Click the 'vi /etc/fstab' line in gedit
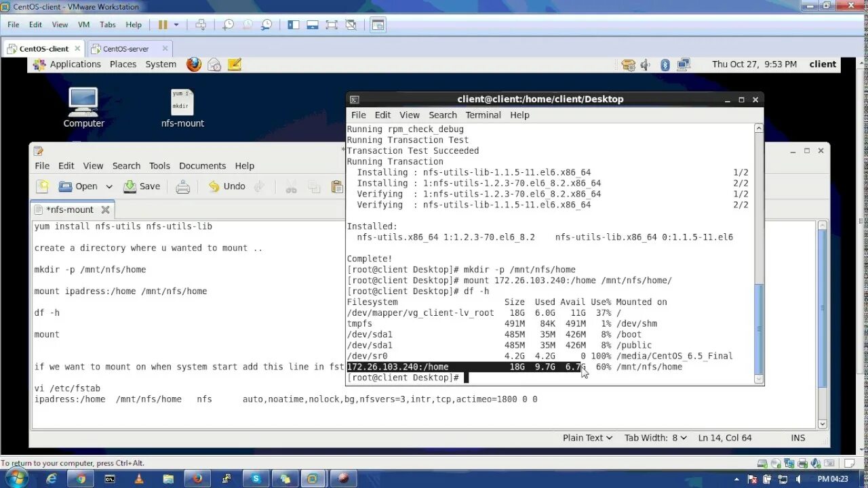Viewport: 868px width, 488px height. point(67,388)
